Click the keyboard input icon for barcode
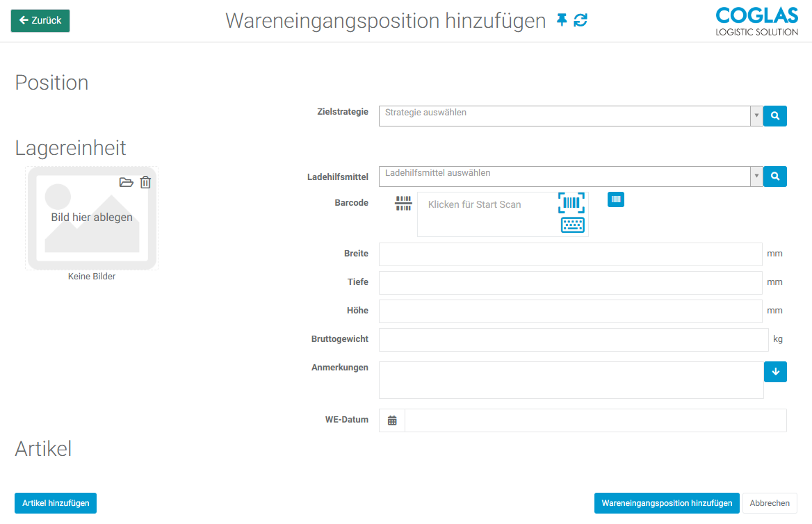The image size is (812, 524). (x=573, y=225)
